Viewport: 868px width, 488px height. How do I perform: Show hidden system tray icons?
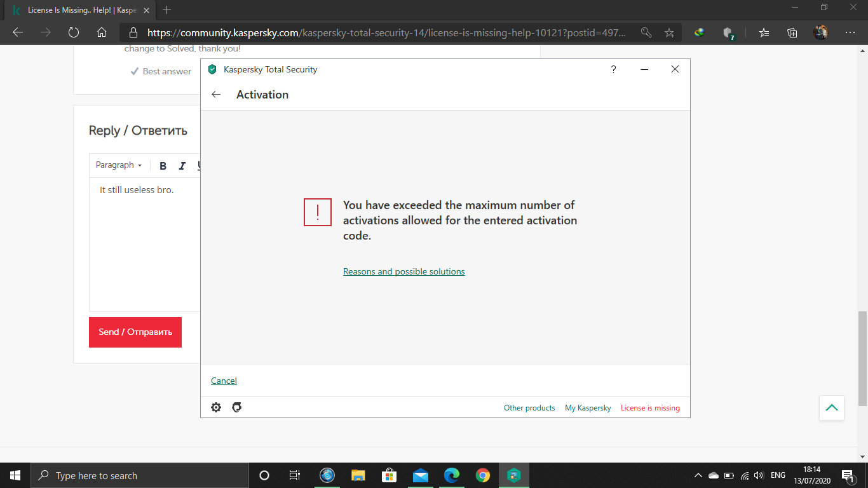tap(698, 475)
